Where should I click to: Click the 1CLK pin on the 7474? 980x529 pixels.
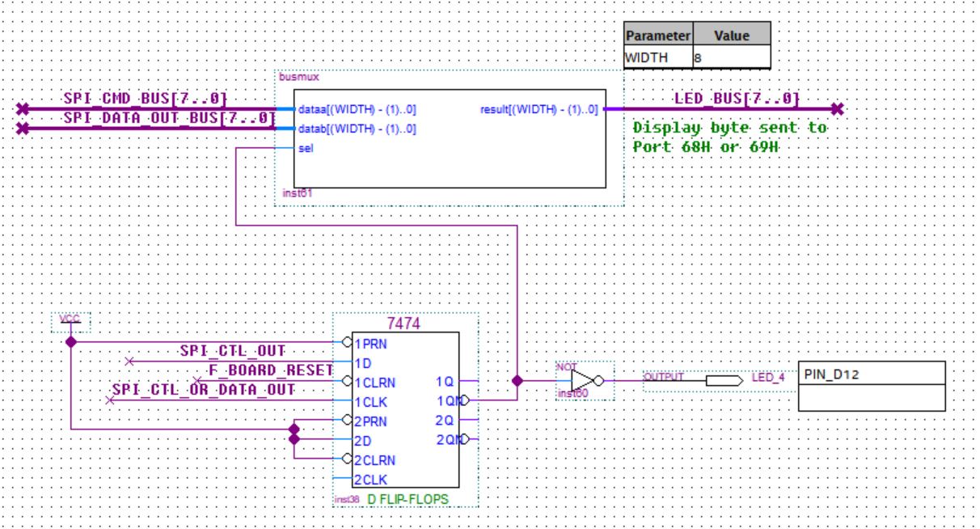pyautogui.click(x=370, y=401)
